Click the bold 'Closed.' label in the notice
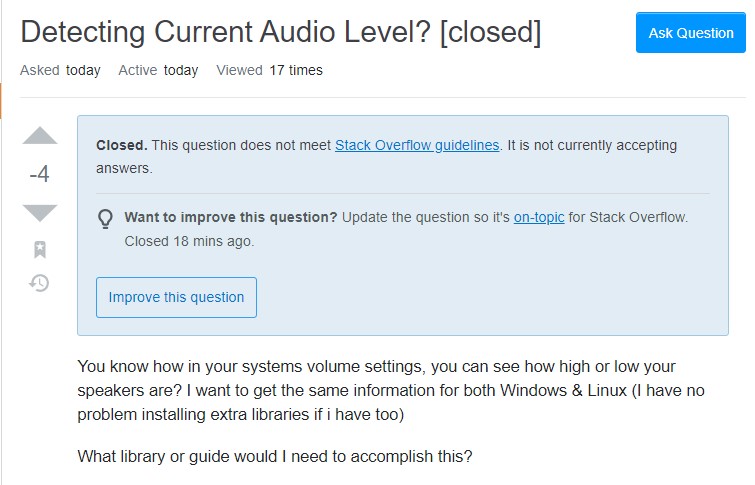This screenshot has height=485, width=755. point(122,145)
